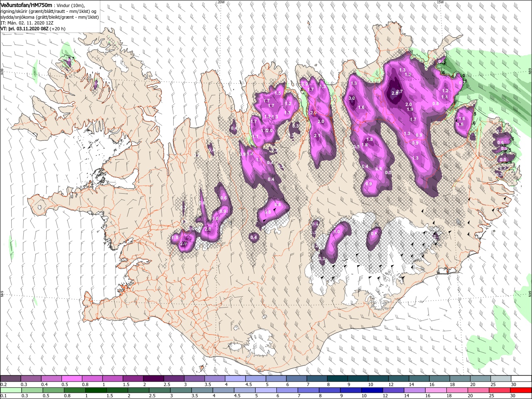Select pale pink 16–18 rain legend swatch
The image size is (532, 399).
pyautogui.click(x=436, y=390)
